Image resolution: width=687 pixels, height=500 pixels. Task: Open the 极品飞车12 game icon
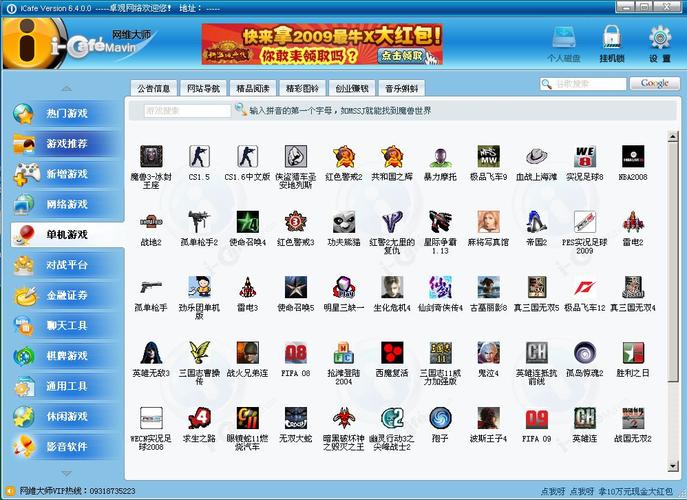pos(585,287)
